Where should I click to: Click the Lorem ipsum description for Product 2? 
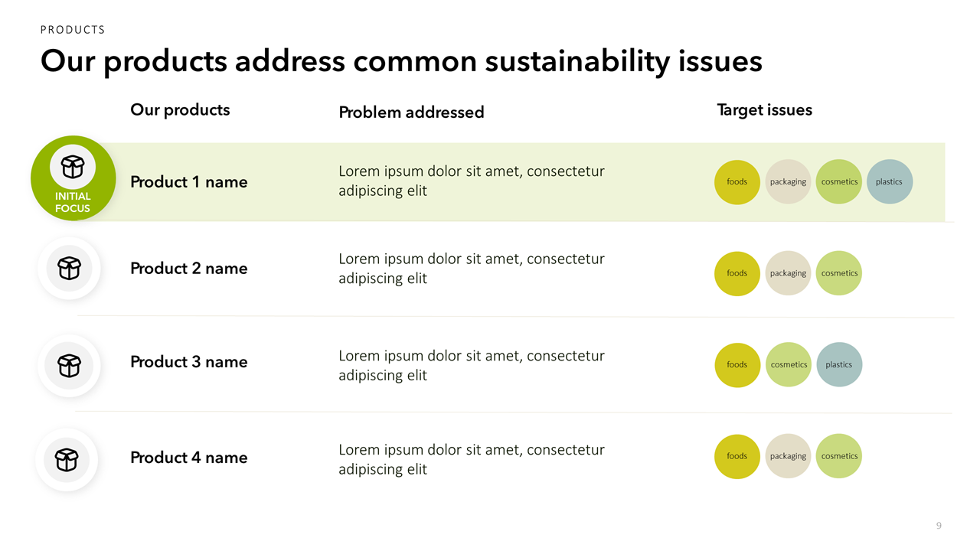coord(472,269)
